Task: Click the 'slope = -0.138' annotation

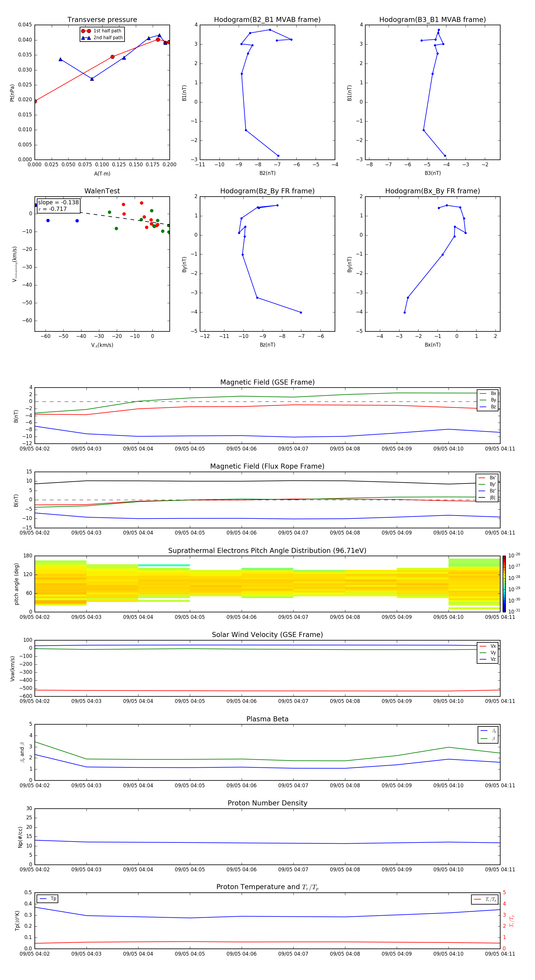Action: [58, 203]
